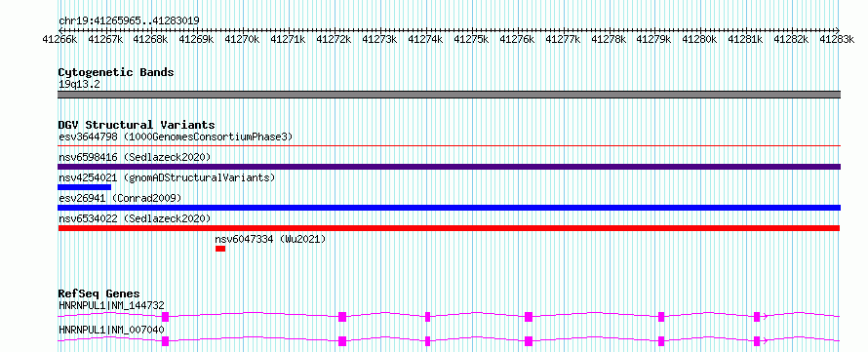Click the 41282k ruler tick label
Screen dimensions: 868x352
tap(791, 39)
